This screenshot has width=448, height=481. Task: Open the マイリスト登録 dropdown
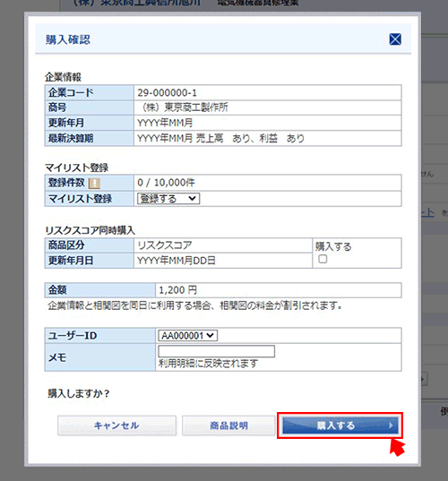[168, 199]
